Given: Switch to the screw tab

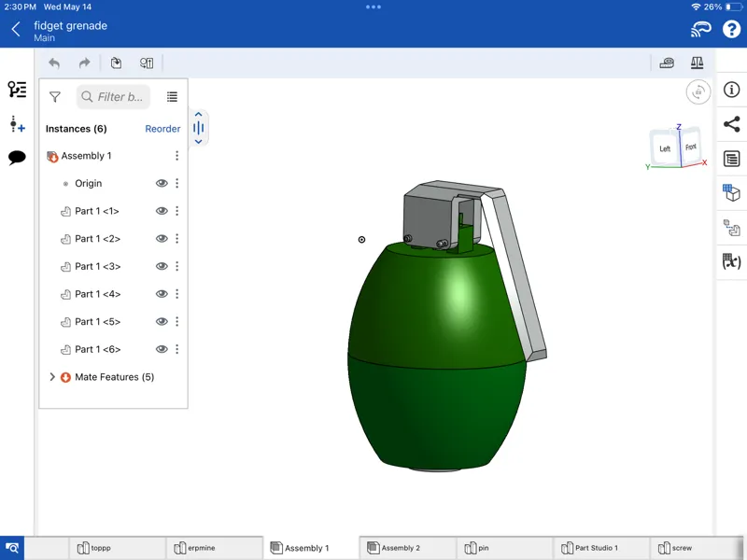Looking at the screenshot, I should tap(693, 548).
